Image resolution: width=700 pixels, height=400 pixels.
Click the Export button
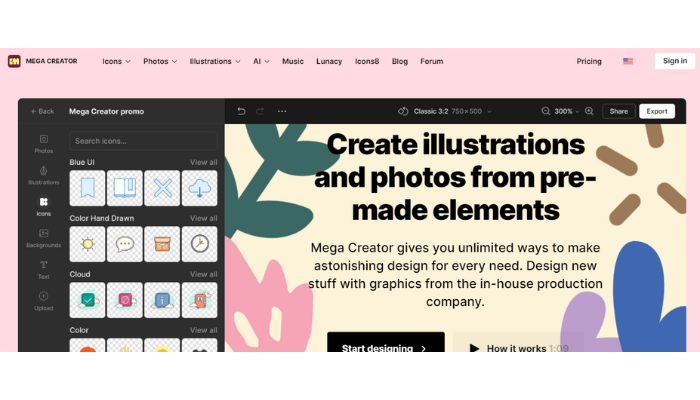(x=657, y=111)
